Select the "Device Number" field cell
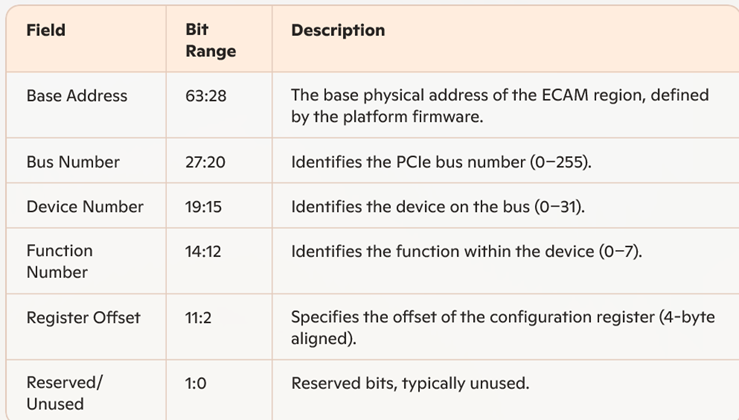Viewport: 739px width, 420px height. [x=85, y=207]
